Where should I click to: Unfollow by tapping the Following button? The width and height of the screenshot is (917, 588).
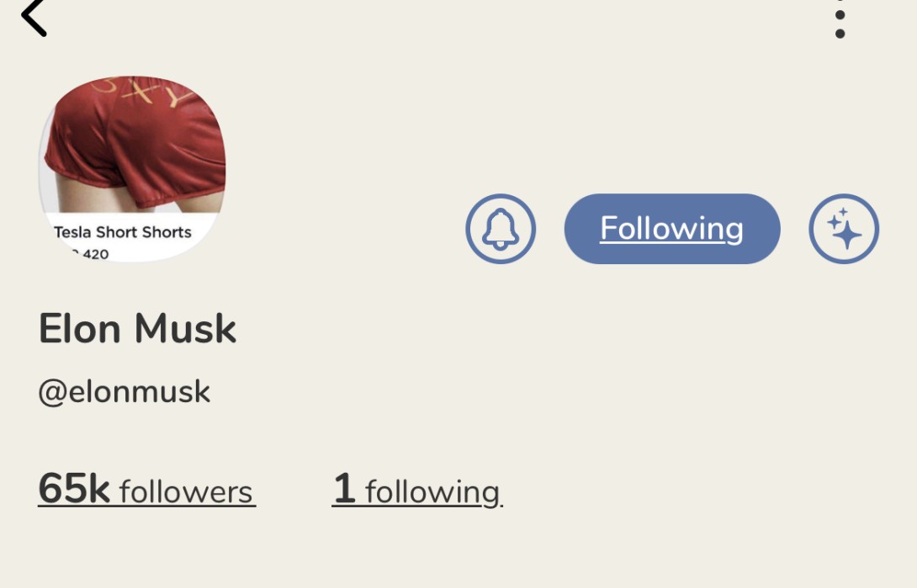point(671,228)
